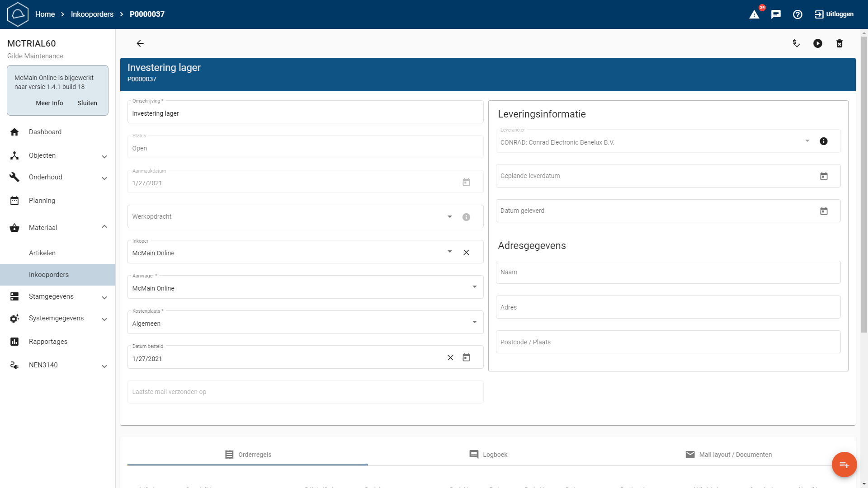Clear the Datum besteld value
The height and width of the screenshot is (488, 868).
coord(450,358)
